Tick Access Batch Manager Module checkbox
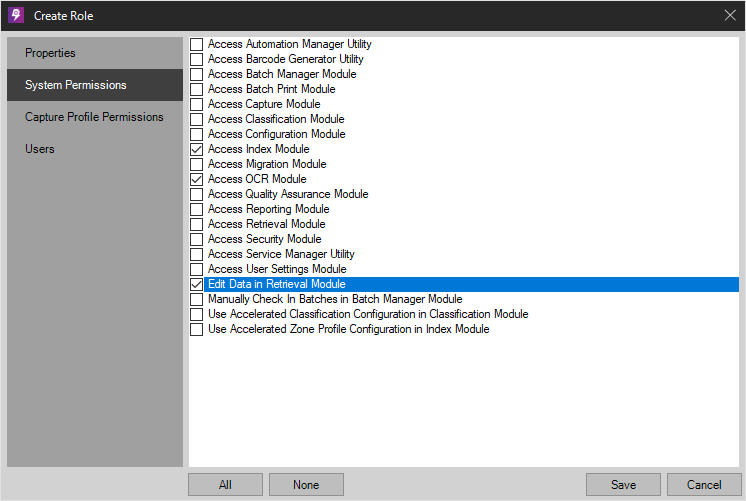The image size is (746, 501). tap(196, 74)
